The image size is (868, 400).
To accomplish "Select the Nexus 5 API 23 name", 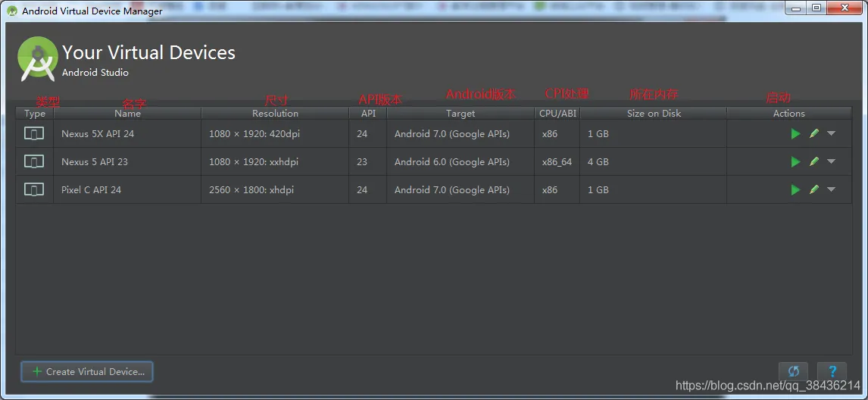I will pos(95,162).
